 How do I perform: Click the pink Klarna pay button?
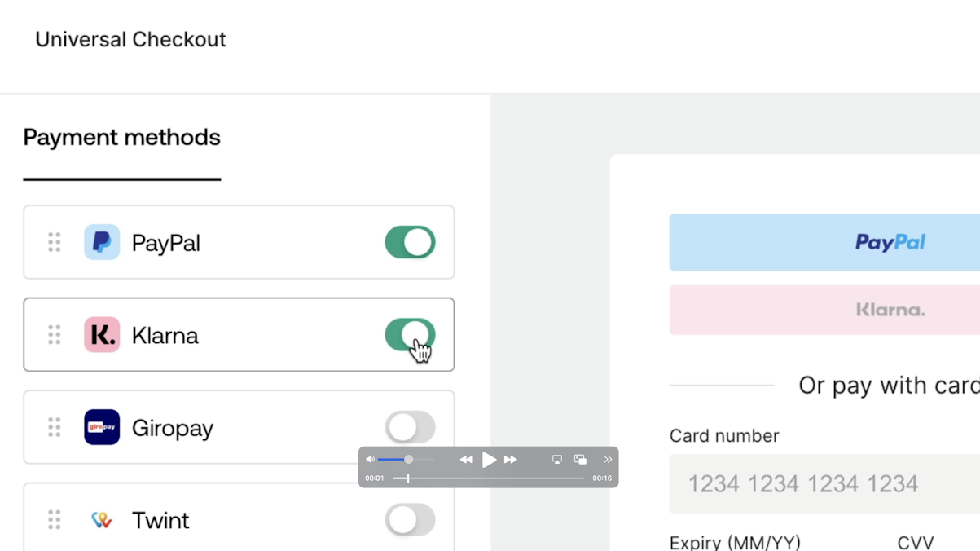824,310
